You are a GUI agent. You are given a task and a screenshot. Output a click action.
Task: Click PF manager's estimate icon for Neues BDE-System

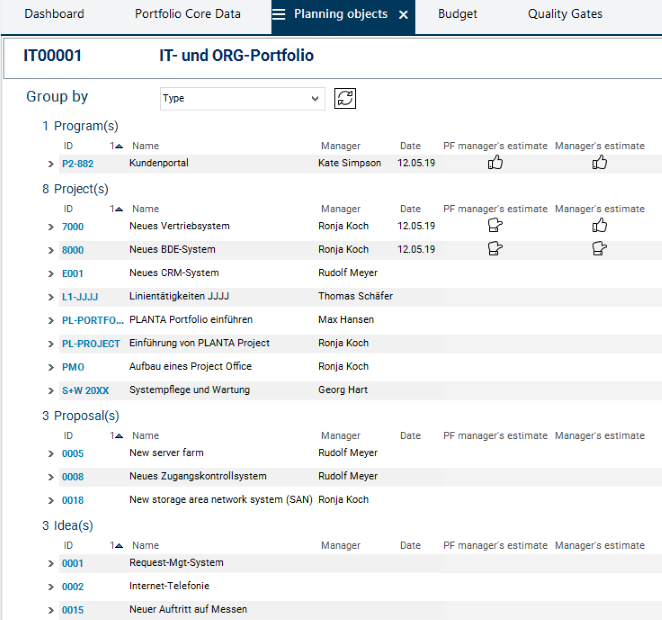pyautogui.click(x=495, y=249)
